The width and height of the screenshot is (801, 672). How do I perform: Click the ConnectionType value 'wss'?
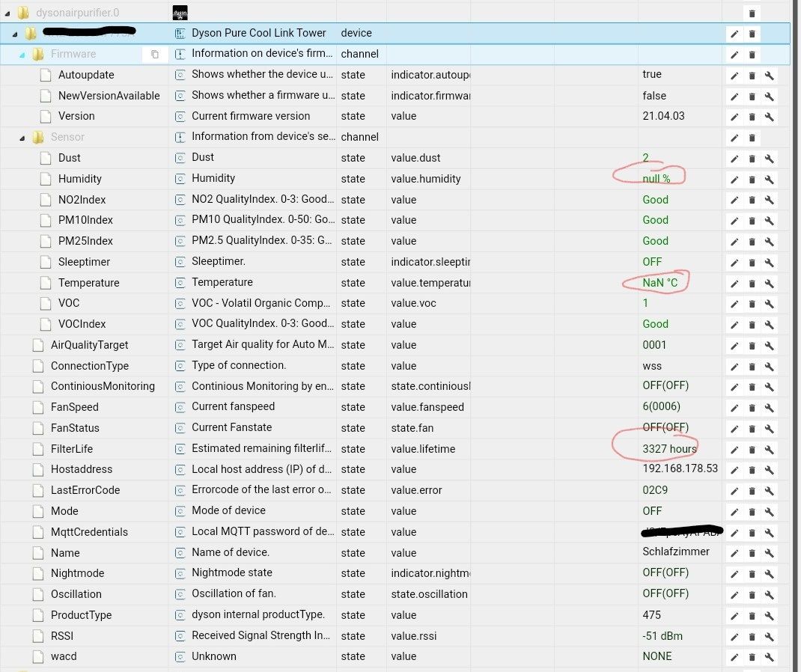[652, 366]
